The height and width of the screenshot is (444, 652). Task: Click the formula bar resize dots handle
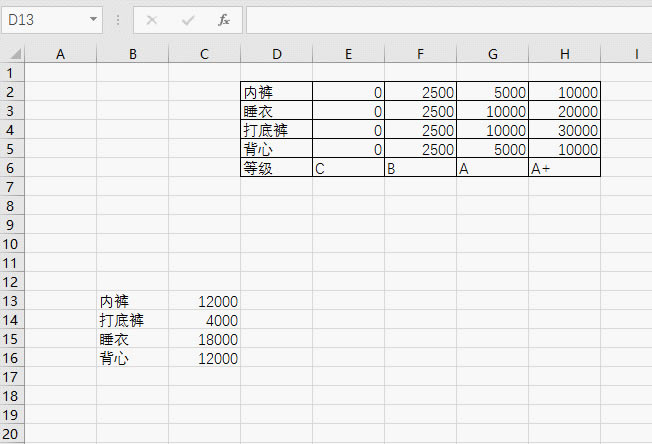point(118,20)
